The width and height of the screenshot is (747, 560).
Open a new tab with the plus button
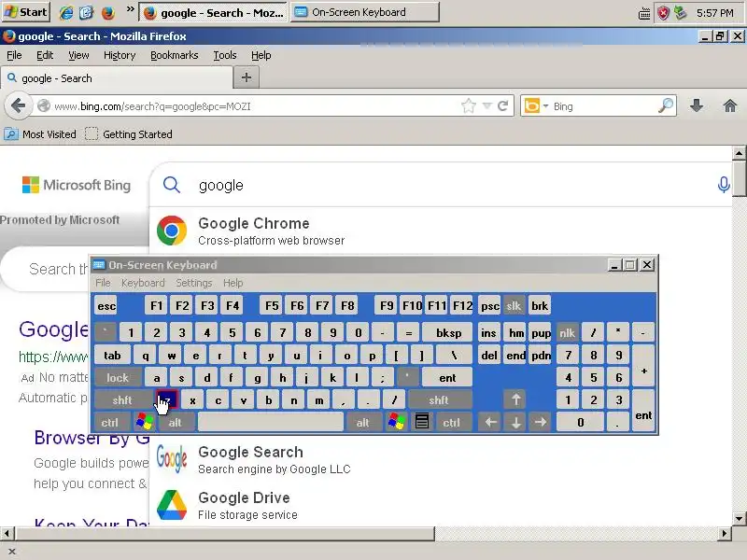click(247, 77)
